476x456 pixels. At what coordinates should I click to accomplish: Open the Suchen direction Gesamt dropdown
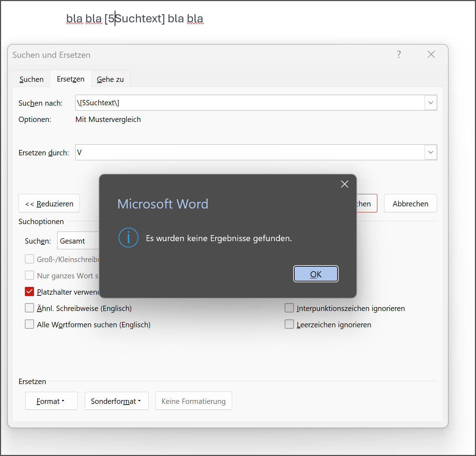(x=78, y=241)
